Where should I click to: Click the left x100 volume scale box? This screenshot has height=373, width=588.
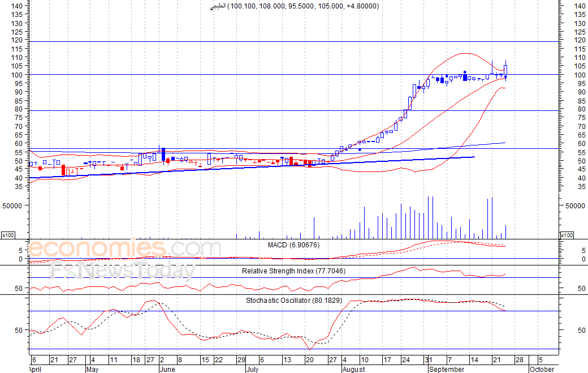coord(8,235)
